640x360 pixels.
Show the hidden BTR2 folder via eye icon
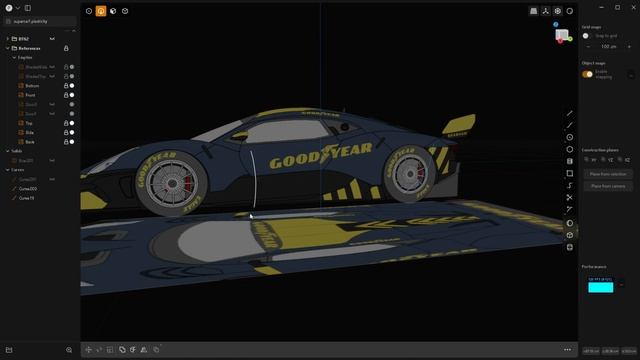tap(52, 39)
